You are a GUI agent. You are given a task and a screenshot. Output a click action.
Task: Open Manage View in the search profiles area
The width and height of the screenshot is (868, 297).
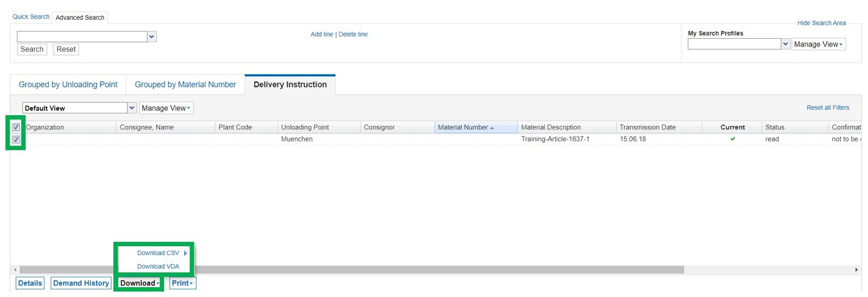818,44
